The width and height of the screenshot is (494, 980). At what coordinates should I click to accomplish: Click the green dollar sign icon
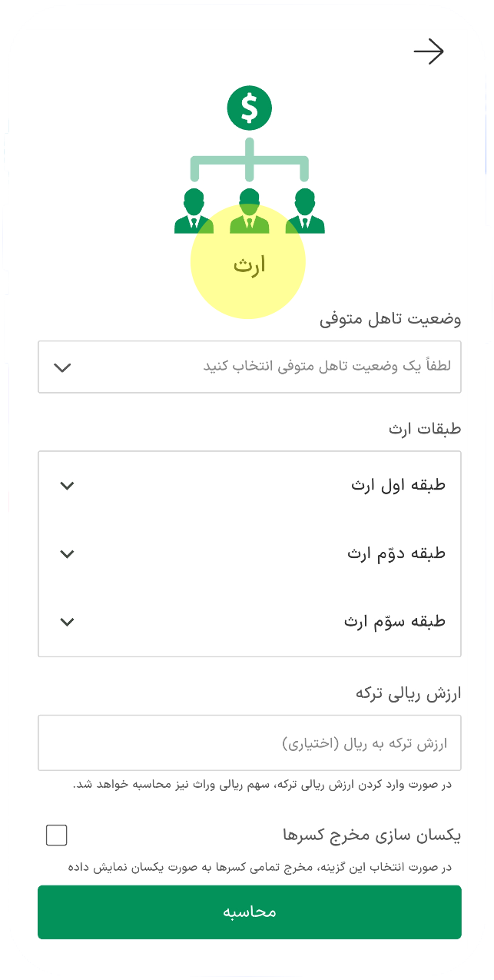tap(249, 108)
